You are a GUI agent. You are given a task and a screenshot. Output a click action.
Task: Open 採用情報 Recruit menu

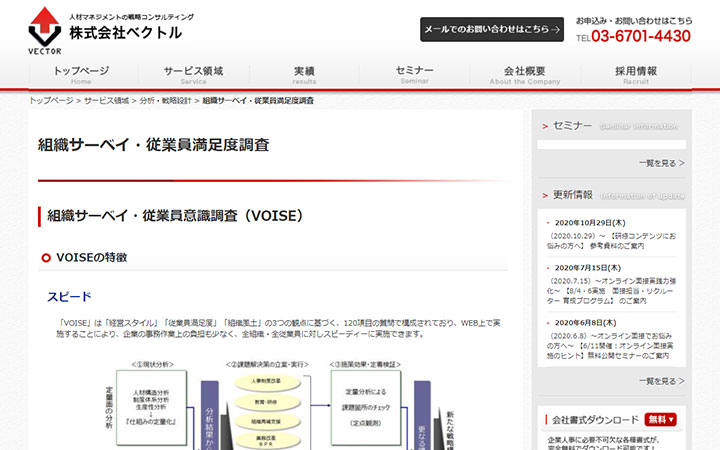tap(636, 75)
